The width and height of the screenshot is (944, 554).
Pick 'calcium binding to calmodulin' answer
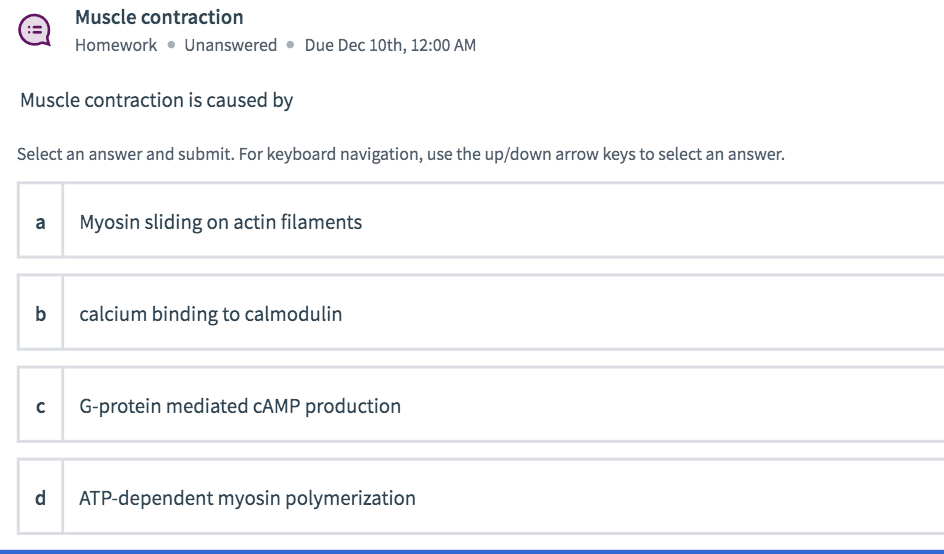[x=211, y=314]
